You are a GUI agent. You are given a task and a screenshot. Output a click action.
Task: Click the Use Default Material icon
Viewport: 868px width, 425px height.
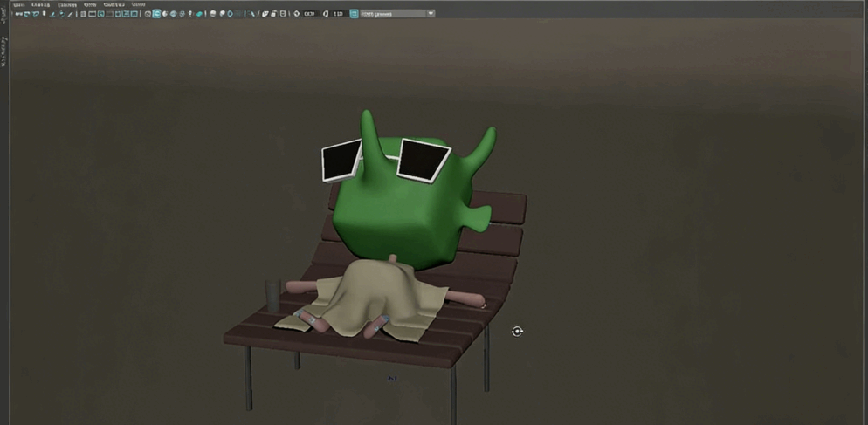(x=164, y=14)
